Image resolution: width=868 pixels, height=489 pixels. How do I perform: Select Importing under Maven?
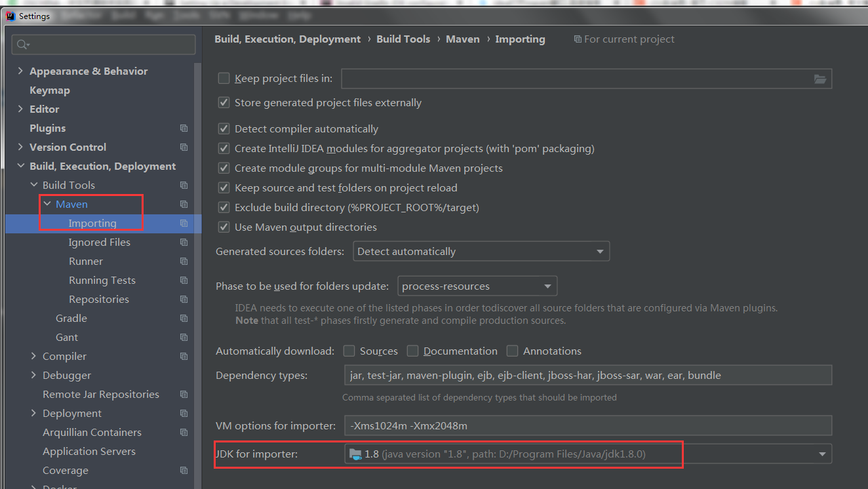[92, 224]
